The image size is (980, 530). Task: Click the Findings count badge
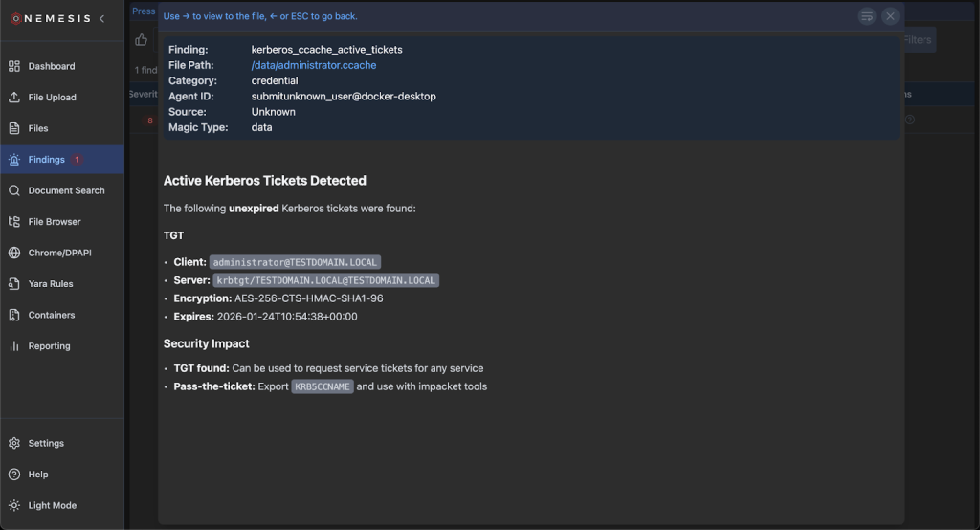point(77,160)
